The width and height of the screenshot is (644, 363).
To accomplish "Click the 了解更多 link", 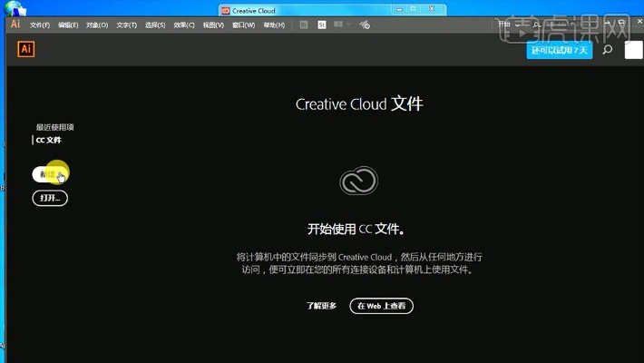I will [x=321, y=306].
